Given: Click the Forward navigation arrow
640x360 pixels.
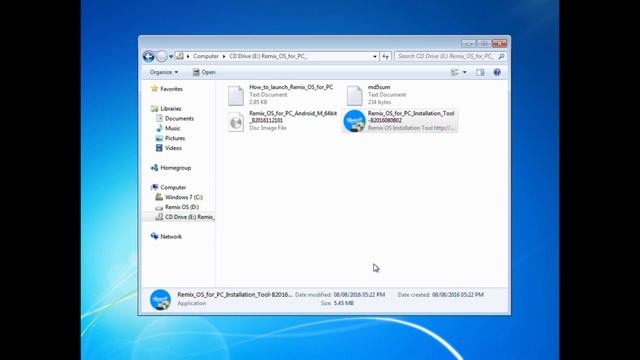Looking at the screenshot, I should [x=162, y=56].
